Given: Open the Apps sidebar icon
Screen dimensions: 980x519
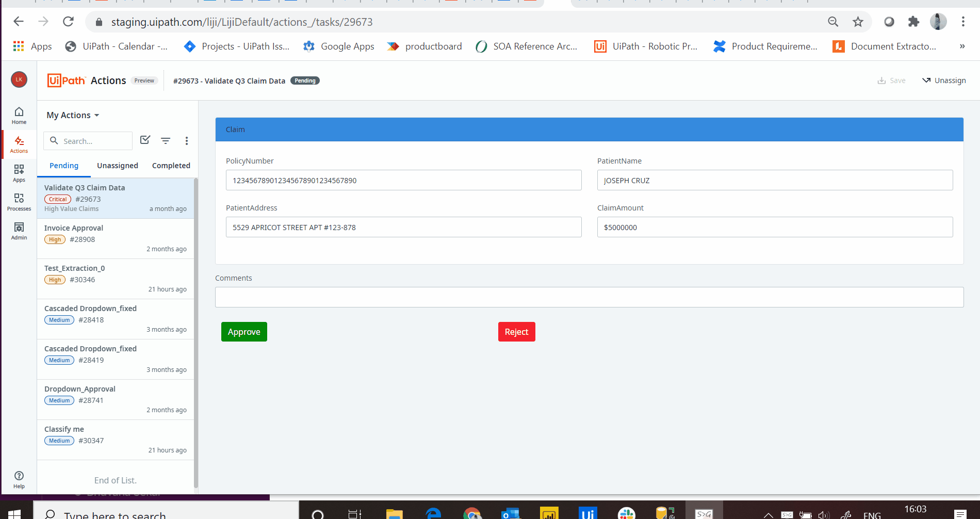Looking at the screenshot, I should point(19,173).
